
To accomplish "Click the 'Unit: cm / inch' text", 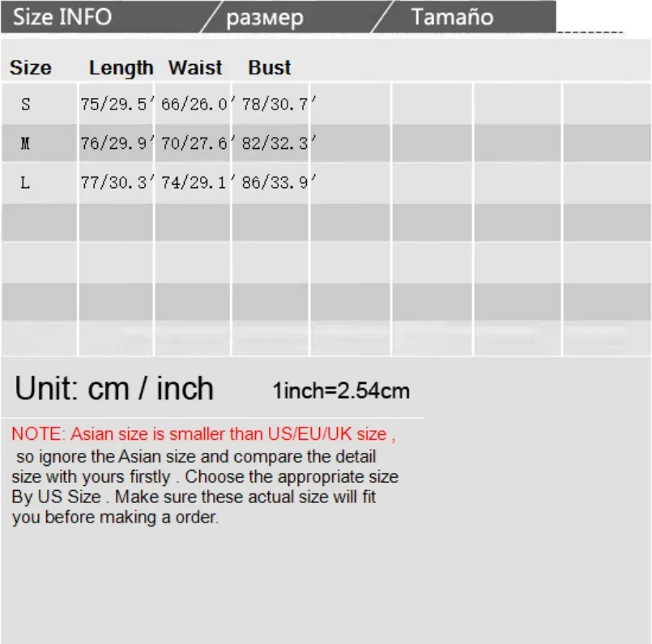I will pos(114,388).
